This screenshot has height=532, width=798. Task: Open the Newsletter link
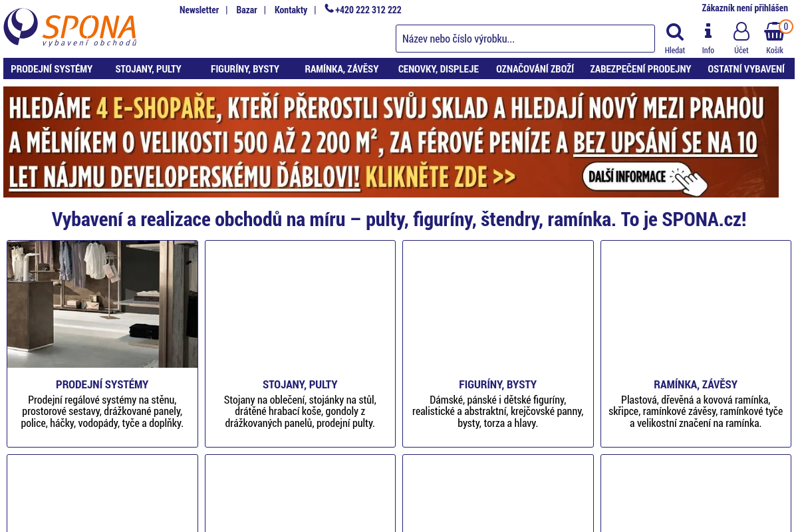[x=199, y=10]
